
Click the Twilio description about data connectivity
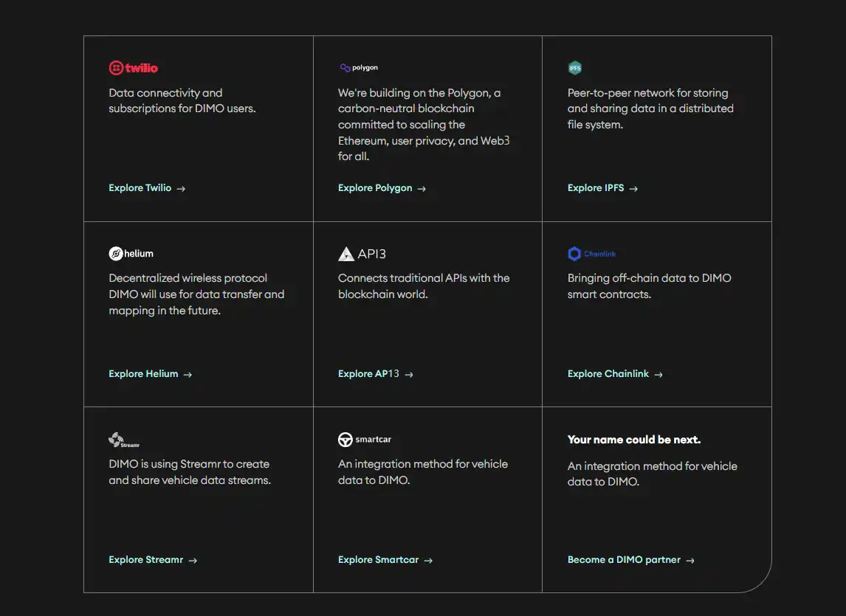[182, 101]
